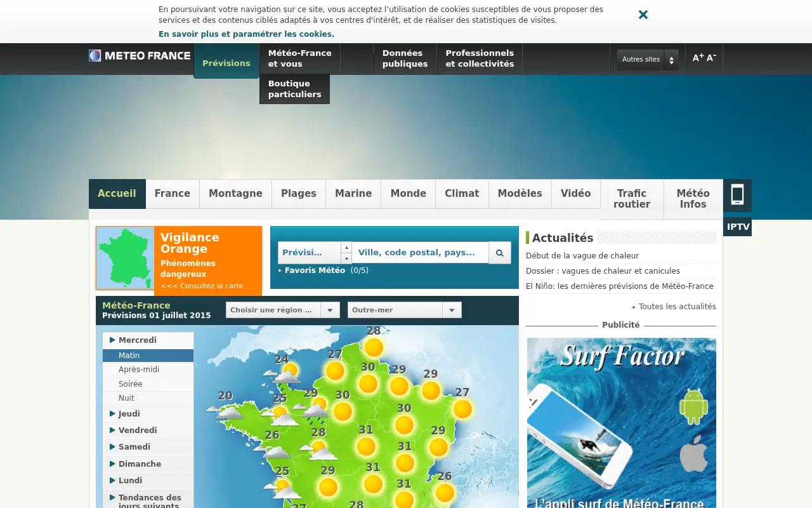Switch to the Accueil tab

coord(117,194)
